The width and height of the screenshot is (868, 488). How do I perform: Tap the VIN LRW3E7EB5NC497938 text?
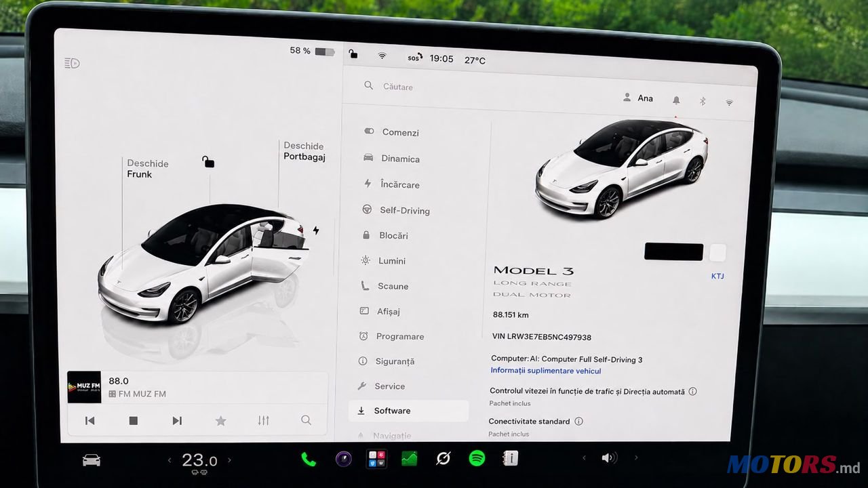542,337
